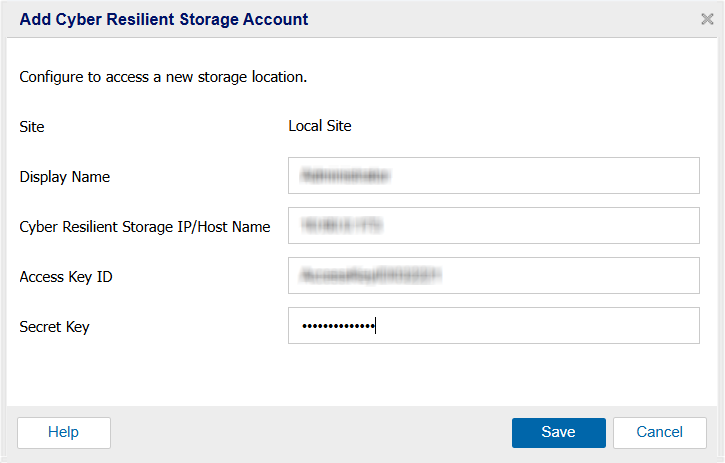Image resolution: width=725 pixels, height=463 pixels.
Task: Open Help for this dialog
Action: click(x=63, y=432)
